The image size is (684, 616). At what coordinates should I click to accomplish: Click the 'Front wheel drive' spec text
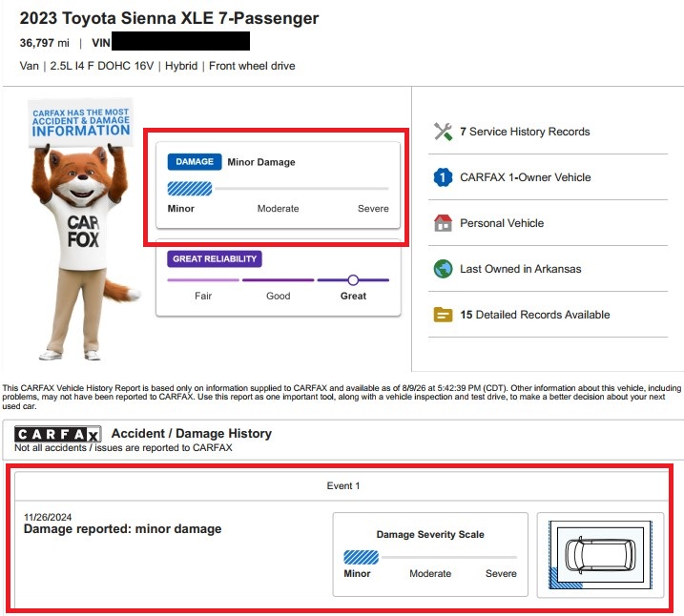[x=252, y=66]
